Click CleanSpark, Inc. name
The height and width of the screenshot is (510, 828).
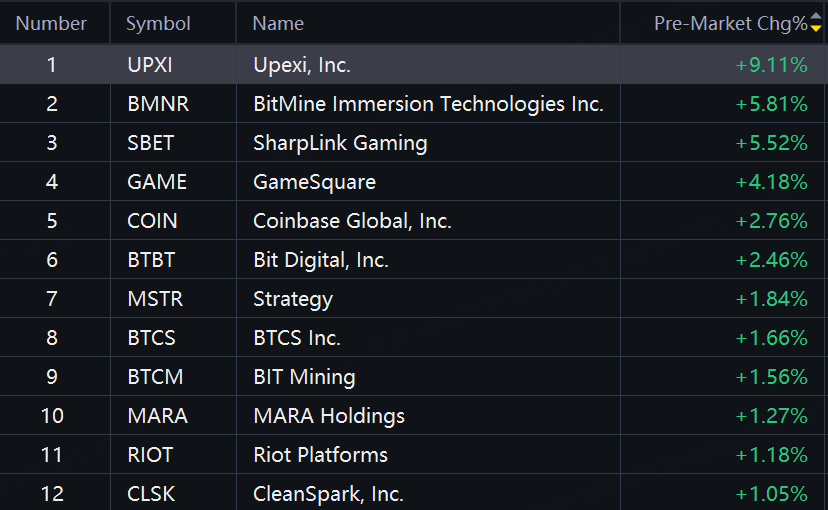pyautogui.click(x=328, y=494)
